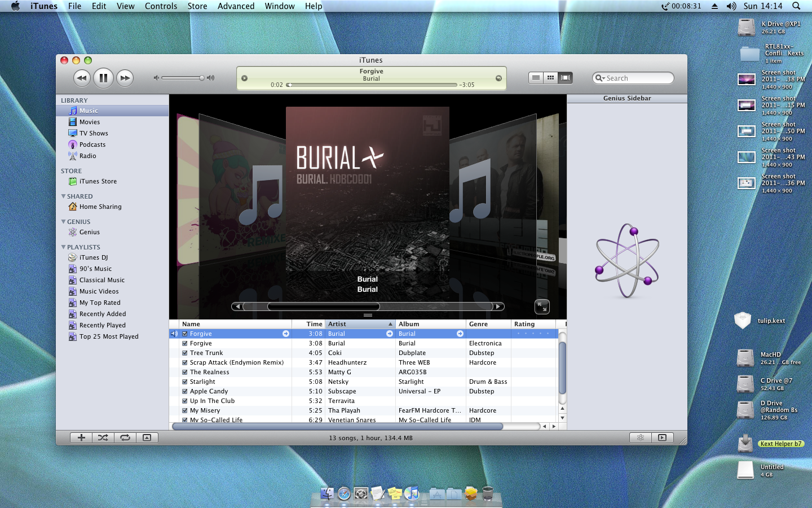Click the song progress bar in display
Image resolution: width=812 pixels, height=508 pixels.
point(373,85)
